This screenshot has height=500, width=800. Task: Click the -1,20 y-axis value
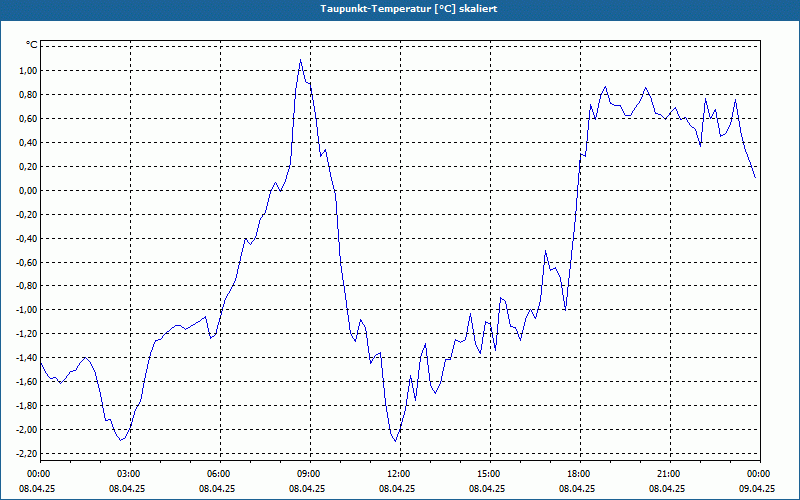pos(28,334)
